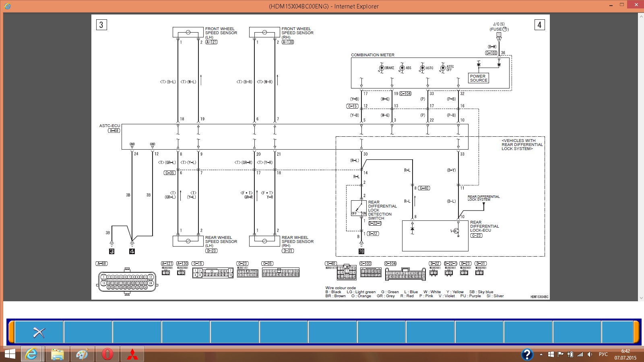This screenshot has width=644, height=362.
Task: Open File Explorer in the taskbar
Action: click(x=57, y=354)
